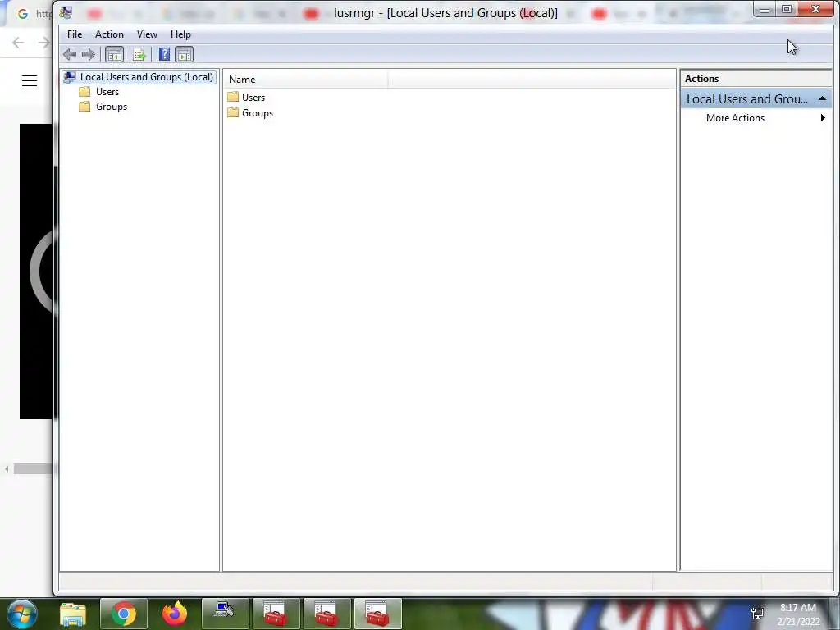
Task: Open the File menu
Action: point(75,34)
